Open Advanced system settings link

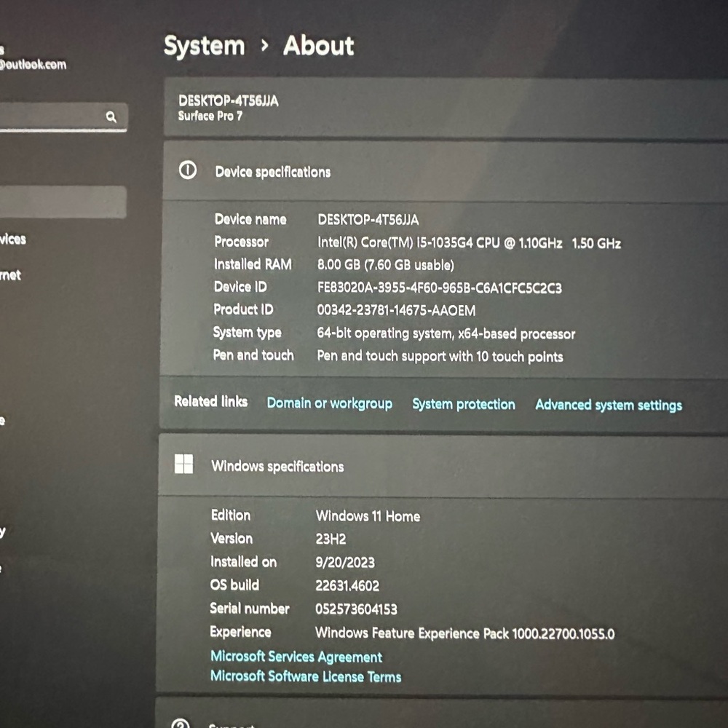coord(609,405)
